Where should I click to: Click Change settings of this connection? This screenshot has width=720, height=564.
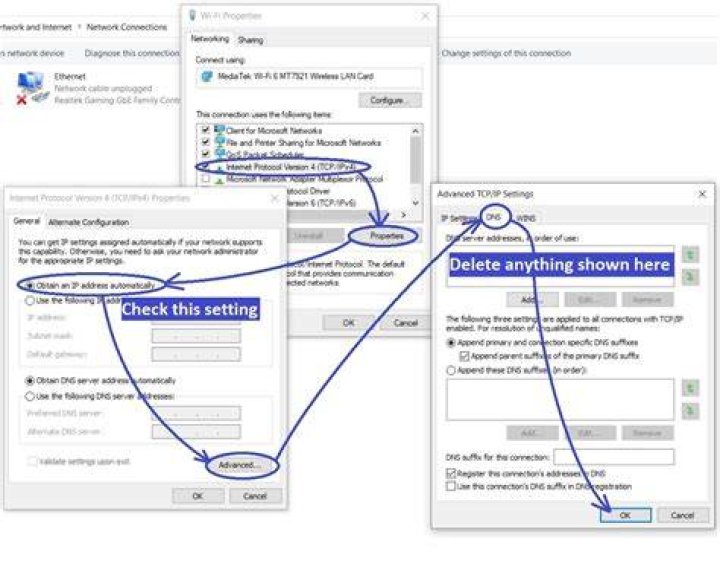point(506,53)
